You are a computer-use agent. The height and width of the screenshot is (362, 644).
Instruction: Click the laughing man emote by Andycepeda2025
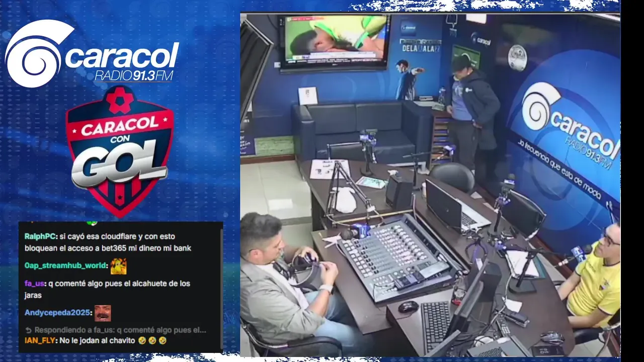point(103,313)
